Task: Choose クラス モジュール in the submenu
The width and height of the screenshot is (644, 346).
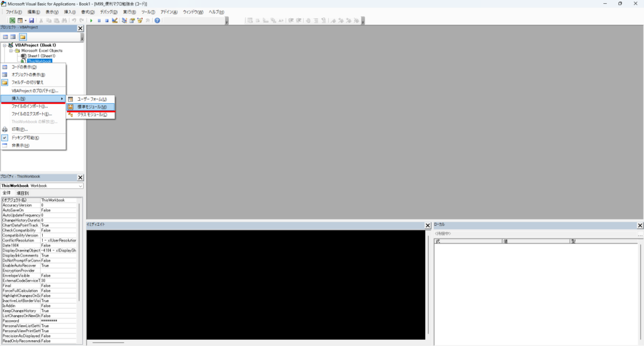Action: point(91,114)
